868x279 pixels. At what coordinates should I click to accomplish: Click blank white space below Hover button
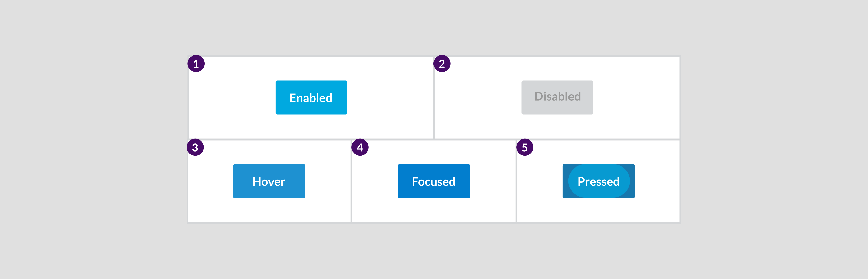point(269,211)
